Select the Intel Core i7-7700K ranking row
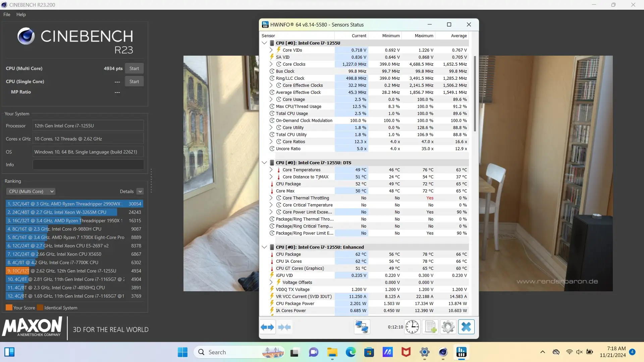 (74, 262)
